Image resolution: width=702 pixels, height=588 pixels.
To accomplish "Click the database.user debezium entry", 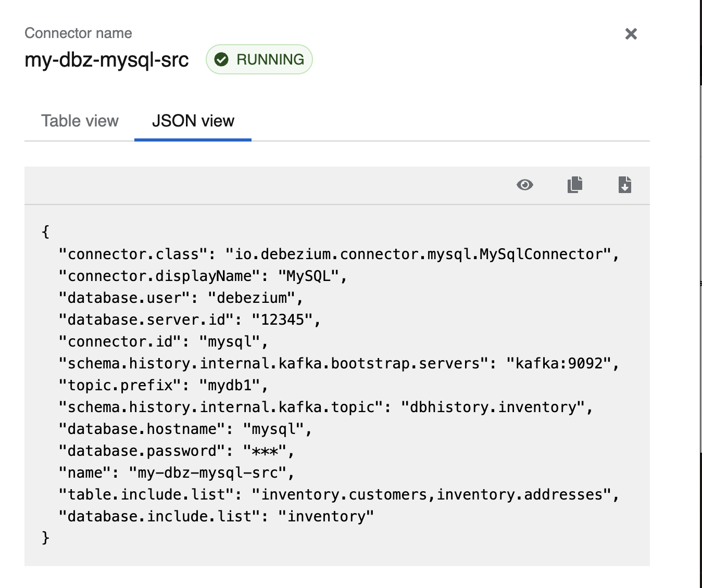I will click(181, 298).
